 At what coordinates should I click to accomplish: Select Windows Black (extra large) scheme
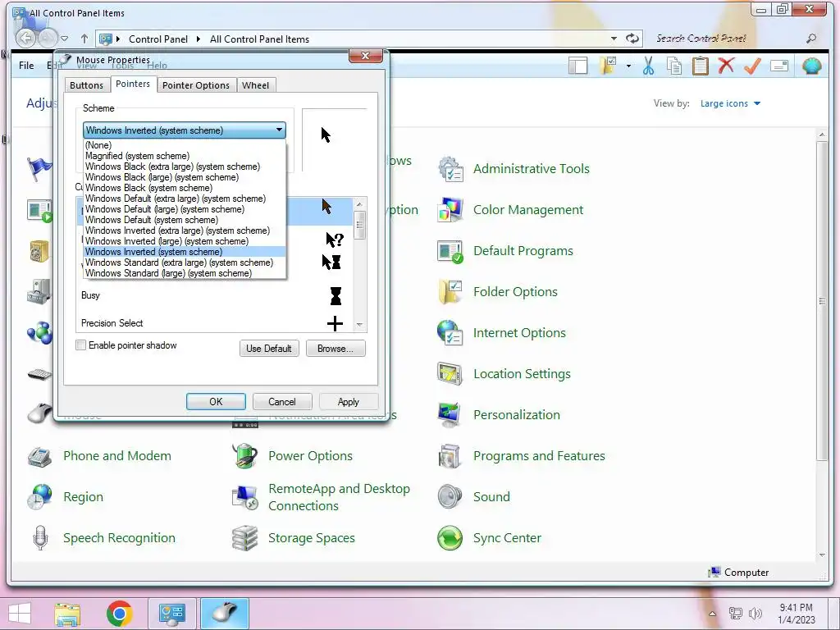185,167
